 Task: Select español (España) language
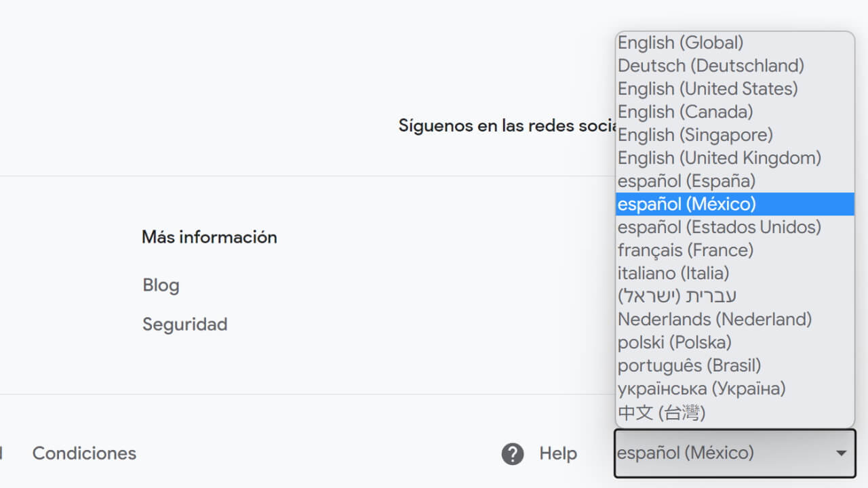tap(686, 181)
